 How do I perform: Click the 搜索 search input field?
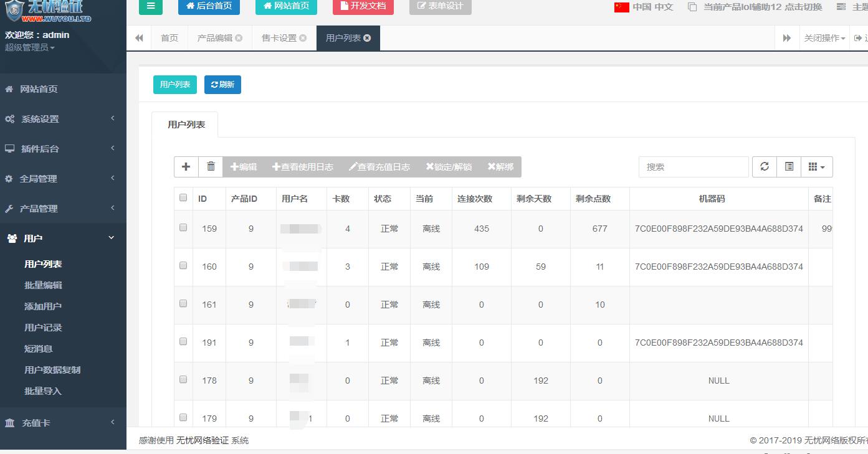click(x=693, y=167)
